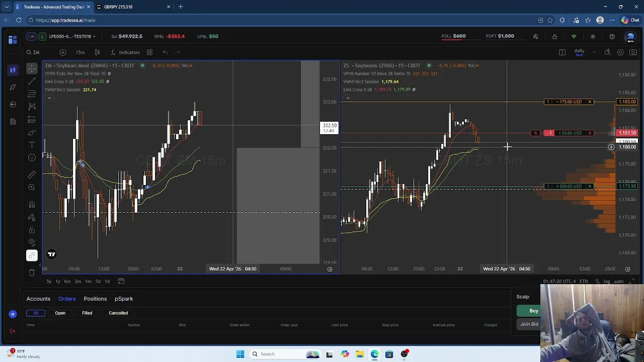Select the zoom-in magnifier tool

[x=32, y=187]
